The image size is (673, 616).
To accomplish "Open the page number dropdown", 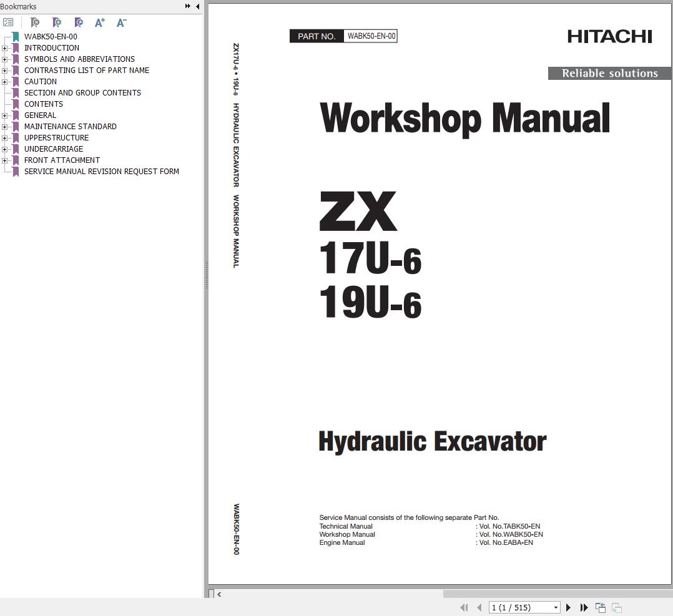I will click(x=556, y=607).
